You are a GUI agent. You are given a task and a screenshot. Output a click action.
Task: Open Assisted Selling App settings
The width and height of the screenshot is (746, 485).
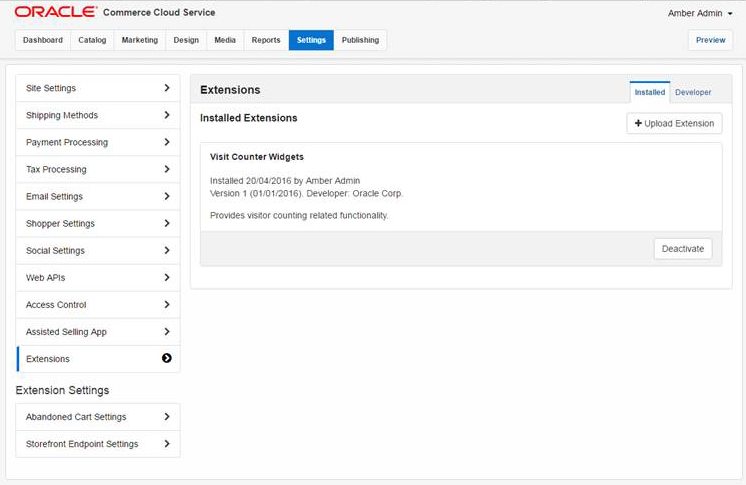[x=98, y=331]
